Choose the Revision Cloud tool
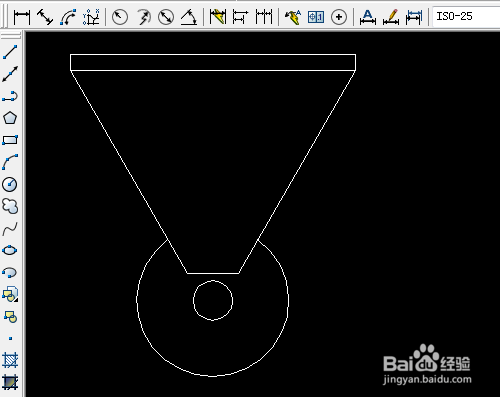 (x=10, y=206)
